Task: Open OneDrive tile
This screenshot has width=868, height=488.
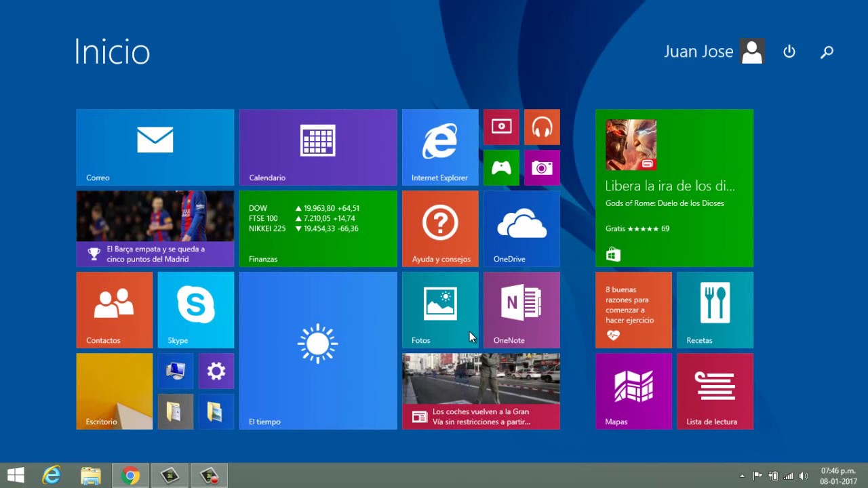Action: click(521, 228)
